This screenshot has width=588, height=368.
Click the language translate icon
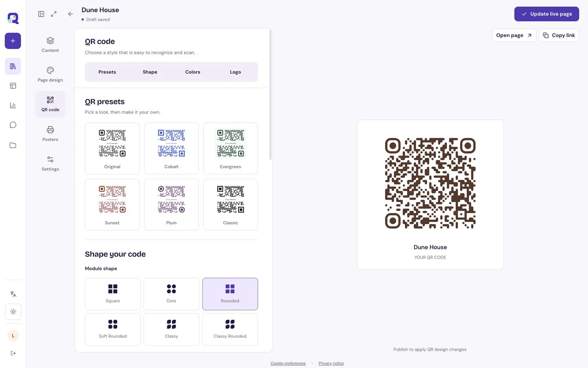13,294
